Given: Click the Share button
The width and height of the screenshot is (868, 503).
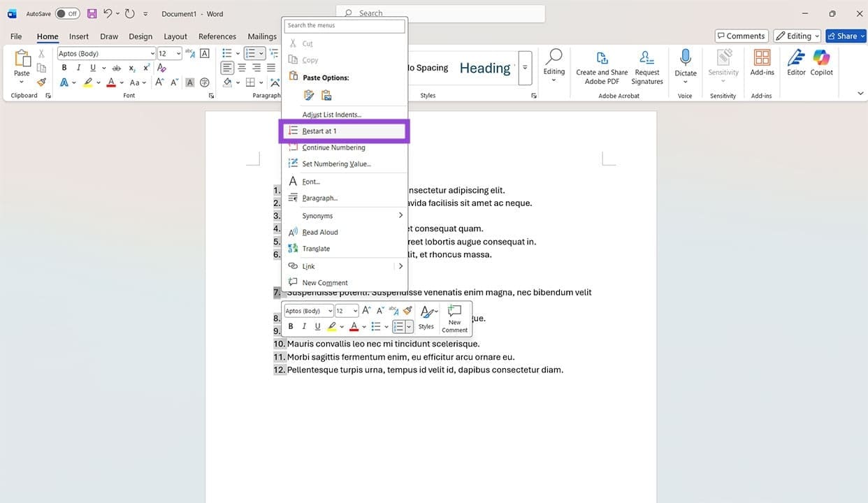Looking at the screenshot, I should [x=845, y=36].
